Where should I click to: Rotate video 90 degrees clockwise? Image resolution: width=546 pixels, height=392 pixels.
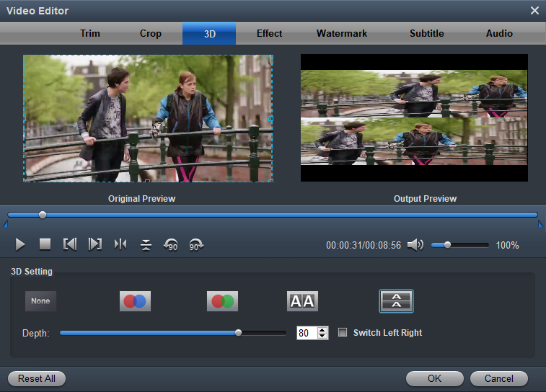coord(196,244)
